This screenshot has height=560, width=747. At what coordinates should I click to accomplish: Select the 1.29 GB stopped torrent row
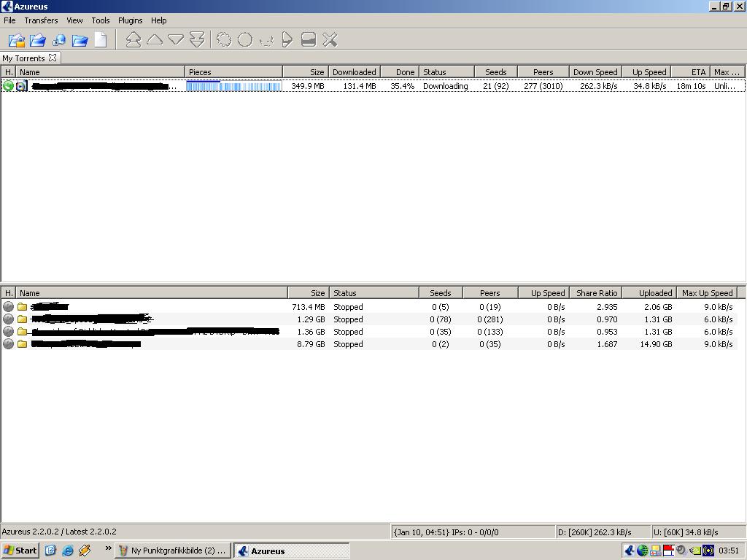pos(369,319)
